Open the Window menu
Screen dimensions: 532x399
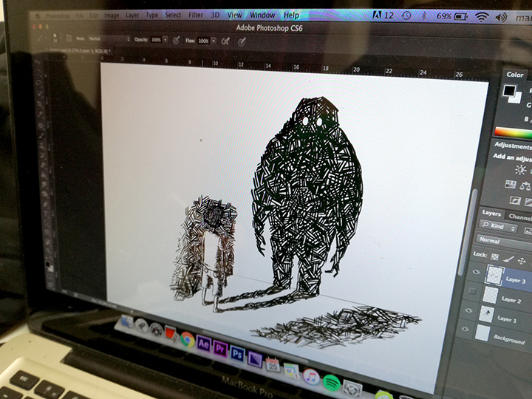pyautogui.click(x=262, y=16)
